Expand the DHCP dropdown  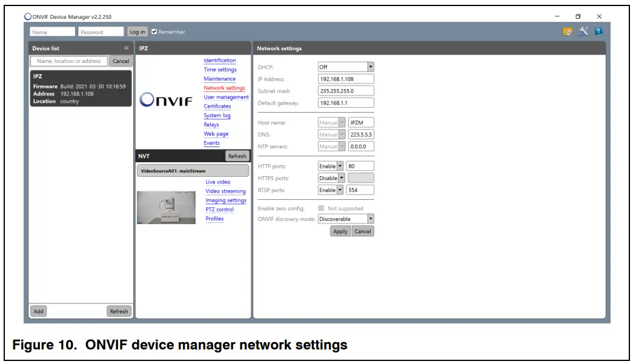(x=370, y=67)
